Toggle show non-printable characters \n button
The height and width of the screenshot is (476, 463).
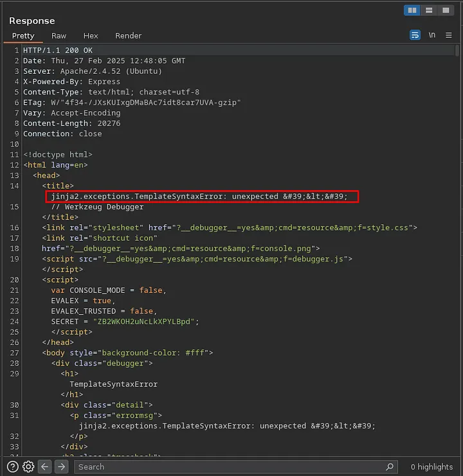point(431,35)
